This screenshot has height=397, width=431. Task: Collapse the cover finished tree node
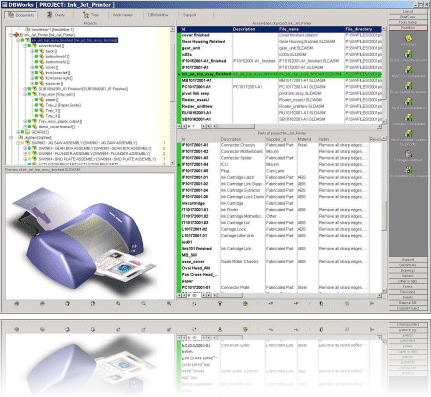(25, 46)
